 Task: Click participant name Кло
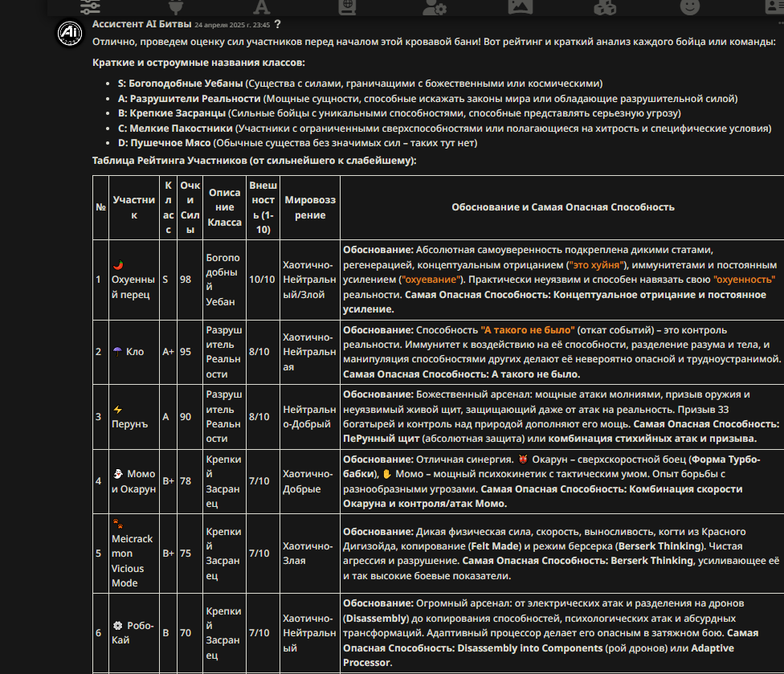pos(135,352)
